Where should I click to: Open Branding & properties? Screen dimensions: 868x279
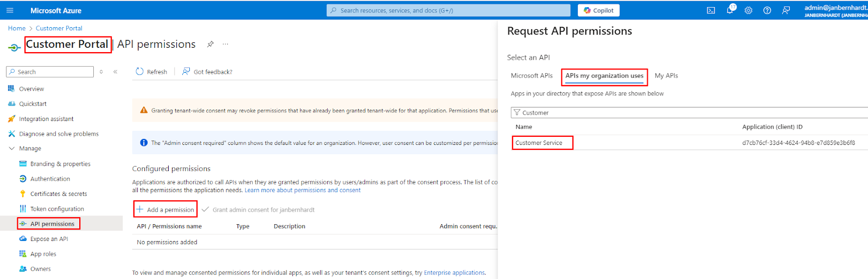tap(60, 164)
